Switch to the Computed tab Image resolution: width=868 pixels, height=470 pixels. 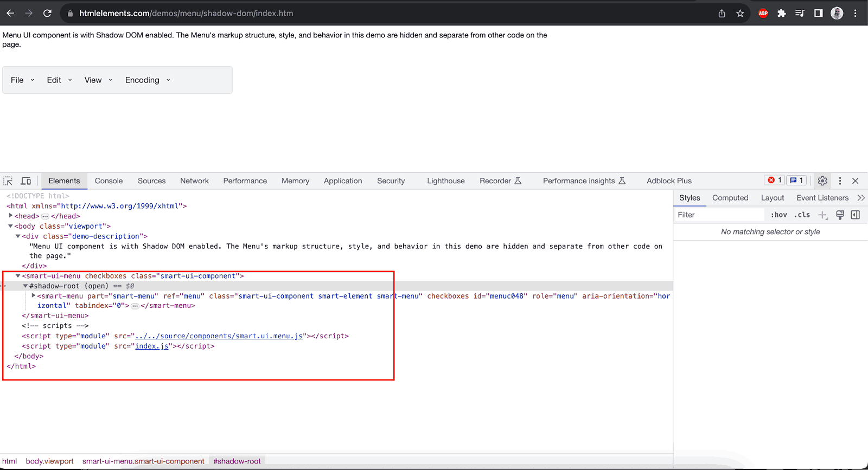click(x=730, y=198)
